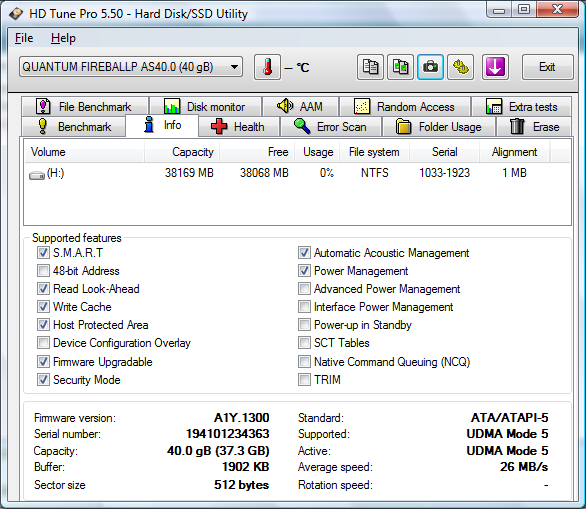Click the Serial column header
The height and width of the screenshot is (509, 586).
[x=444, y=152]
